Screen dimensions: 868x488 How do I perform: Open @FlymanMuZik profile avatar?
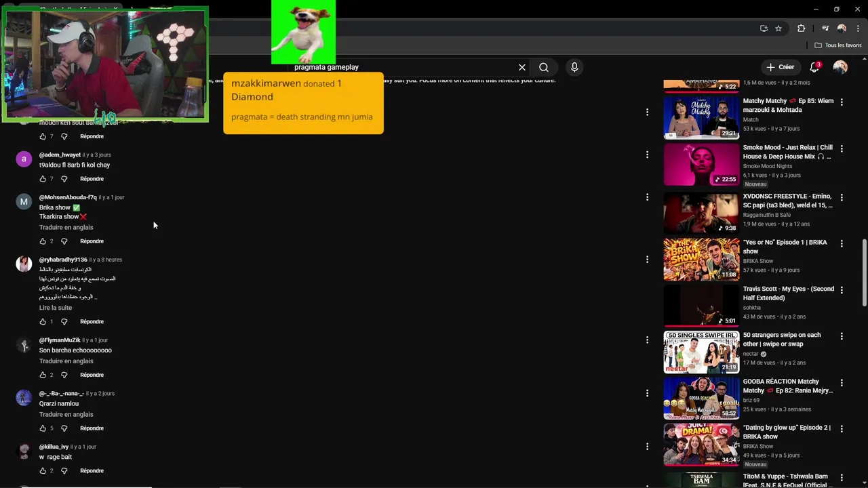coord(24,345)
